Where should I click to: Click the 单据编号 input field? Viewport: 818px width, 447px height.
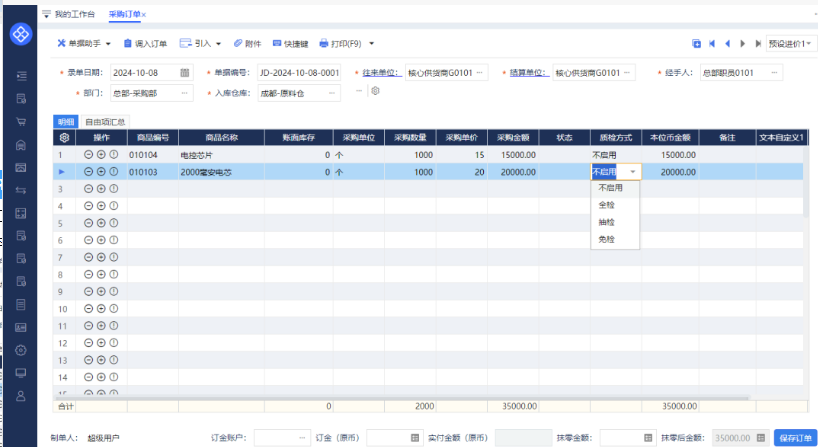299,73
